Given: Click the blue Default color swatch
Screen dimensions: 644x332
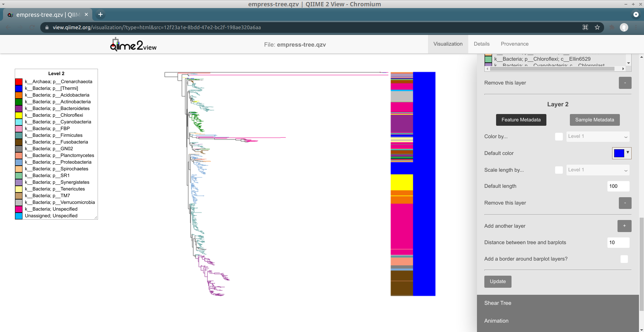Looking at the screenshot, I should point(619,153).
